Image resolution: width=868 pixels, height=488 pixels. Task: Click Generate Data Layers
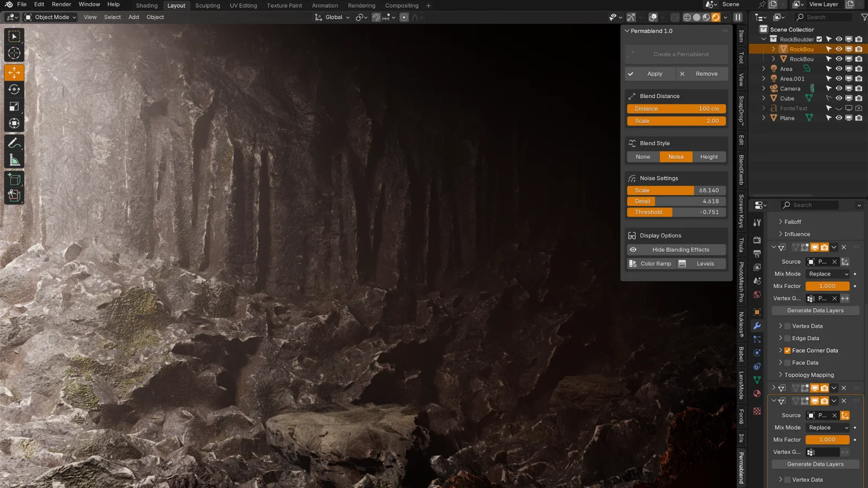click(x=815, y=310)
